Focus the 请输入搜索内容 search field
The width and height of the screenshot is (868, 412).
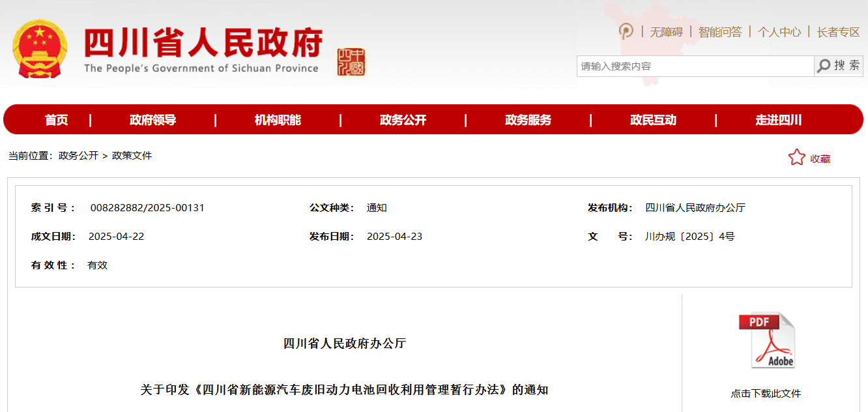[x=695, y=66]
